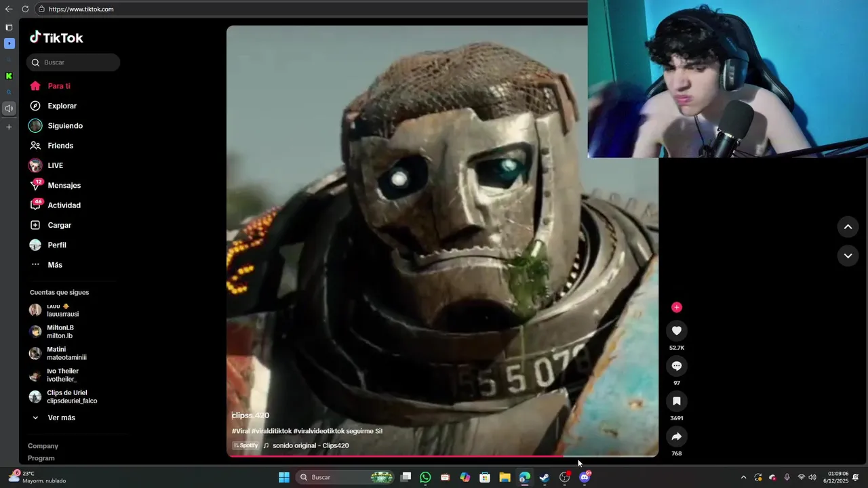Click the Company footer link
Image resolution: width=868 pixels, height=488 pixels.
pos(43,446)
